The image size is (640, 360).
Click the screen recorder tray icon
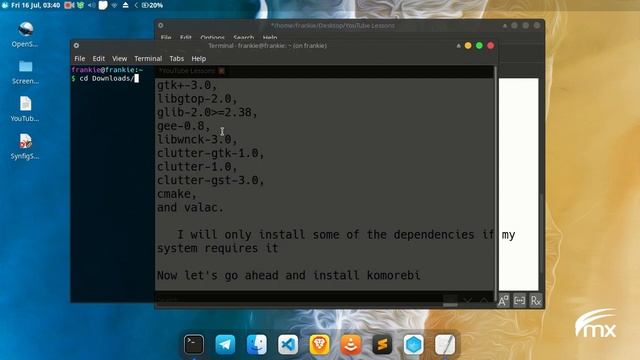pos(69,5)
